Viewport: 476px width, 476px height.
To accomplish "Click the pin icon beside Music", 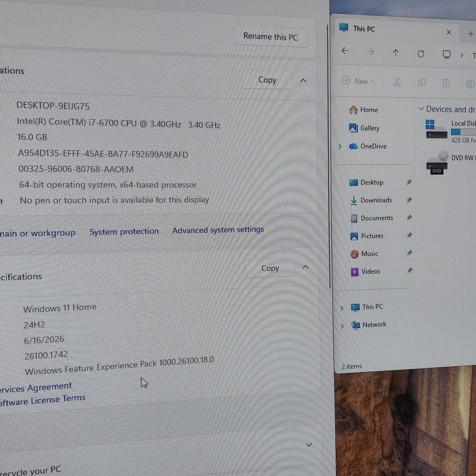I will click(410, 253).
